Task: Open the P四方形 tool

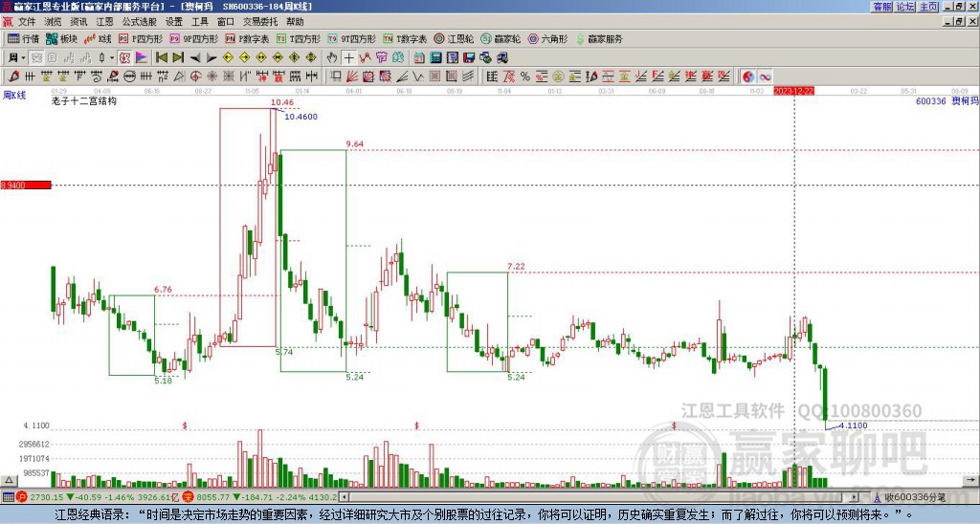Action: 141,38
